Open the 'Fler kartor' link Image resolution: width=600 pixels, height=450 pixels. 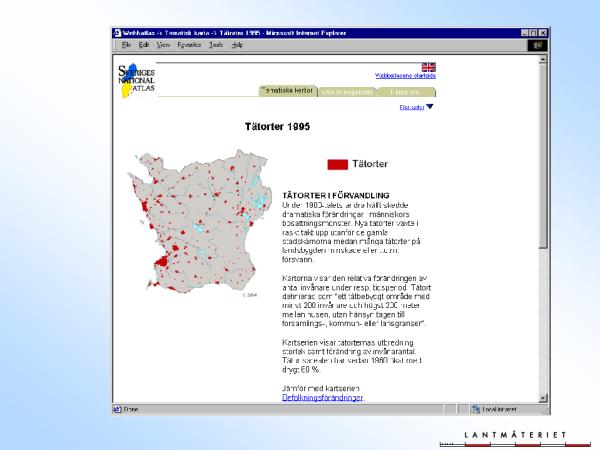point(411,106)
